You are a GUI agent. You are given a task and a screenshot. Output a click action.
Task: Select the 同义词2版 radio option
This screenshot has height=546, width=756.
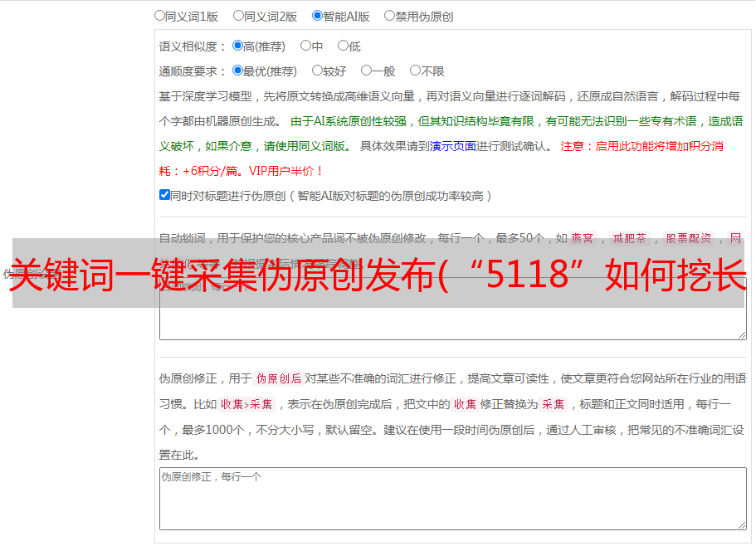click(239, 16)
